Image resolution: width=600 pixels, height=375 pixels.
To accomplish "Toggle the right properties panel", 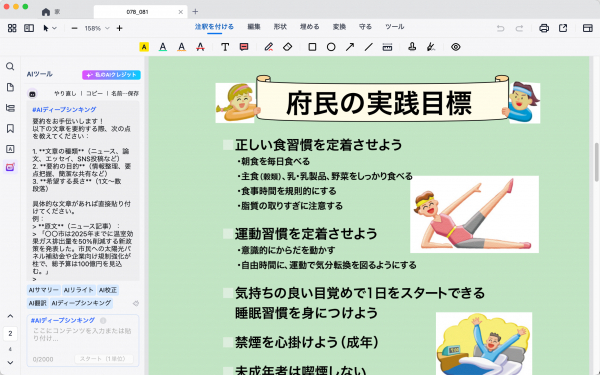I will (587, 28).
